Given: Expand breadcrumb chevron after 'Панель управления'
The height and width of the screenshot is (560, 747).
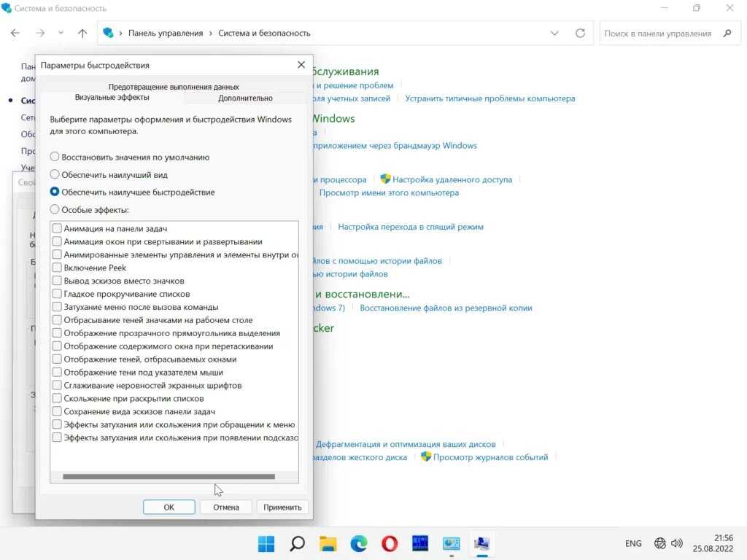Looking at the screenshot, I should coord(210,33).
